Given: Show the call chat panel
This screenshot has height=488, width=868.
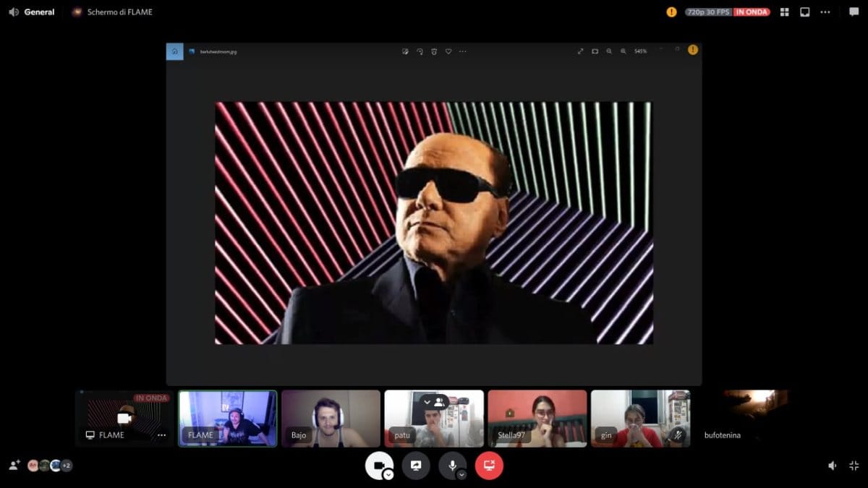Looking at the screenshot, I should click(854, 12).
